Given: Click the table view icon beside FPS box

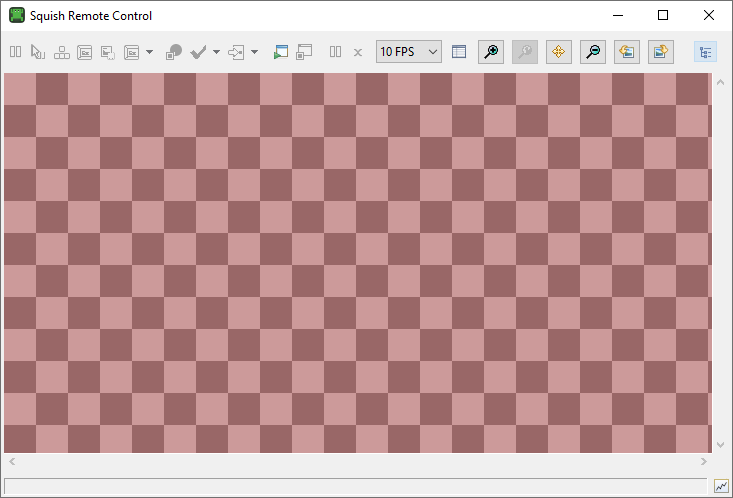Looking at the screenshot, I should [x=459, y=52].
